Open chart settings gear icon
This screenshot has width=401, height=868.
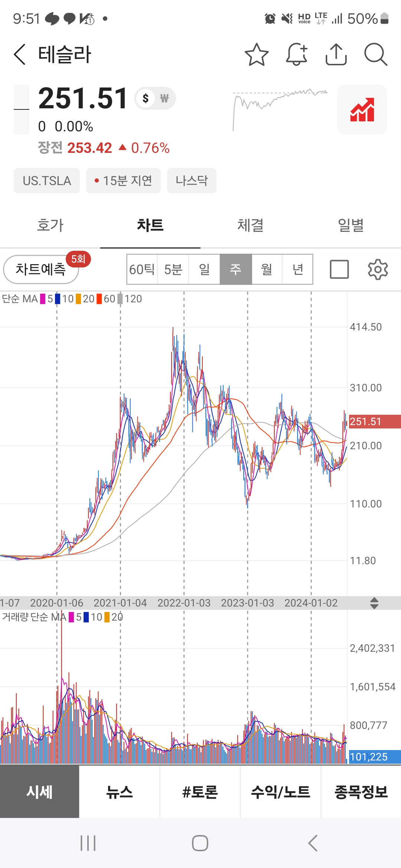378,269
